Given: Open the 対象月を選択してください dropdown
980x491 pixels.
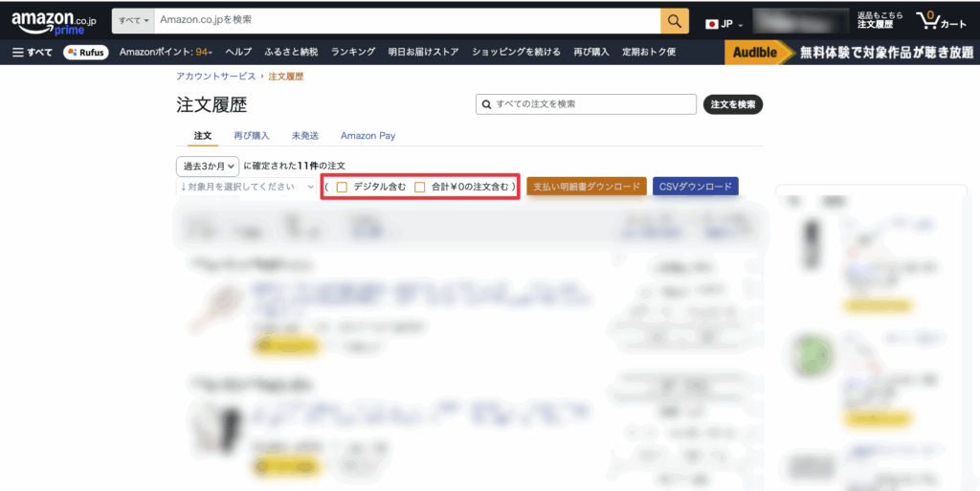Looking at the screenshot, I should tap(246, 187).
